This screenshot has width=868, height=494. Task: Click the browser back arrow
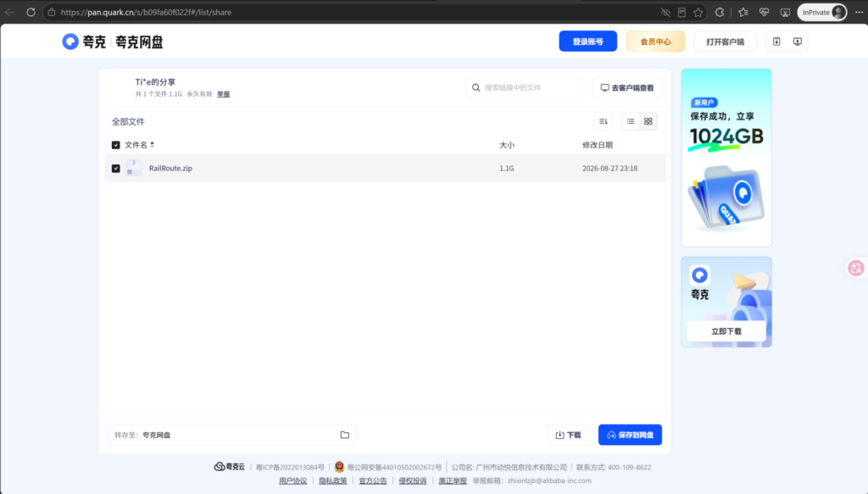(x=10, y=12)
